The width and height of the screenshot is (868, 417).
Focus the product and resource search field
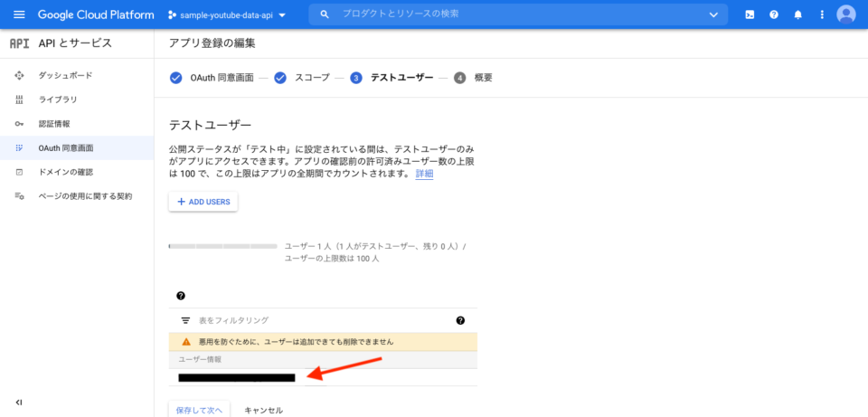(x=517, y=14)
